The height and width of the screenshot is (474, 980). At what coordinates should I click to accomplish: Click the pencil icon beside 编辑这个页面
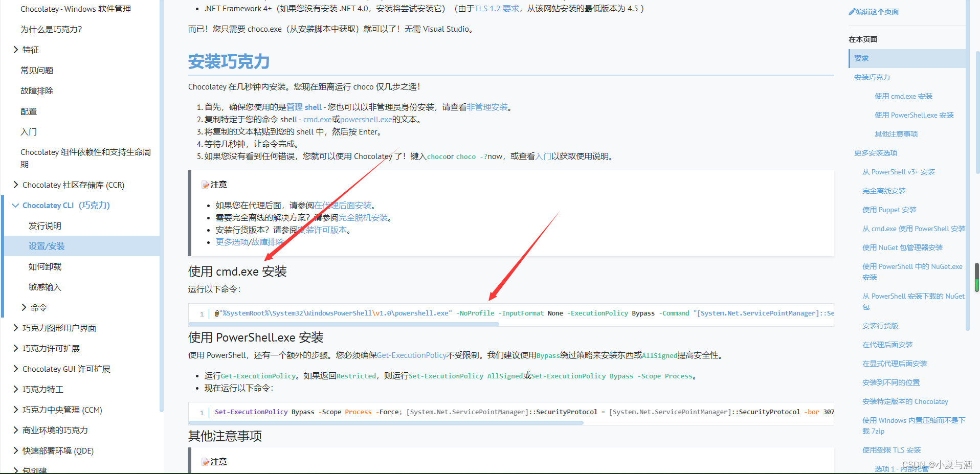click(x=852, y=12)
